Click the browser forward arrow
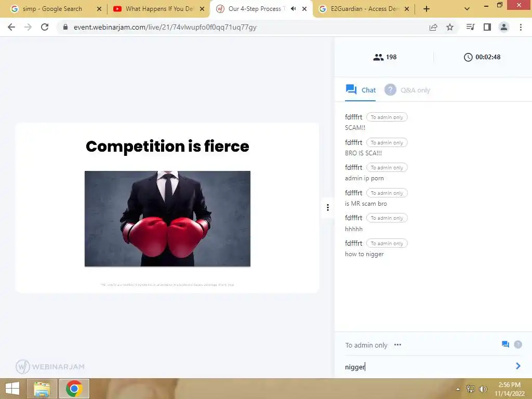Image resolution: width=532 pixels, height=399 pixels. (x=28, y=27)
